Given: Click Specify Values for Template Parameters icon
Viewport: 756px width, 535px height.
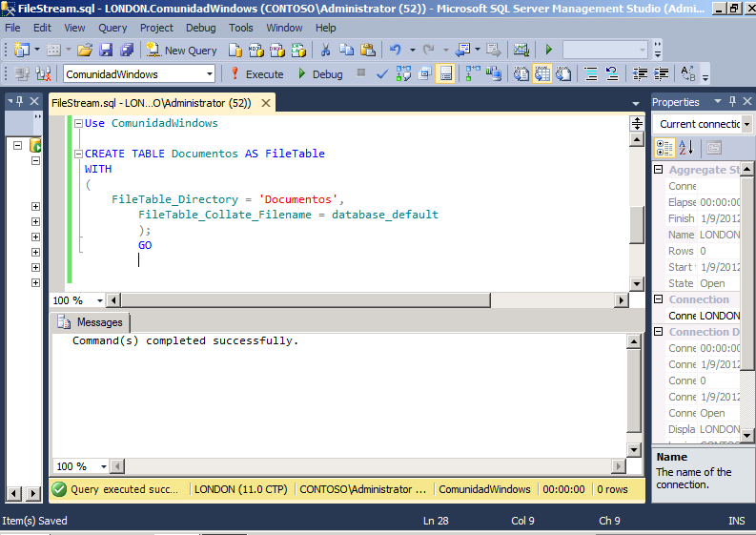Looking at the screenshot, I should pyautogui.click(x=688, y=73).
